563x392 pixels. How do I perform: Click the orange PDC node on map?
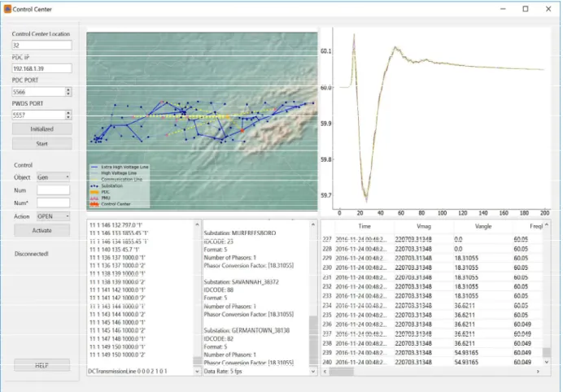[227, 117]
